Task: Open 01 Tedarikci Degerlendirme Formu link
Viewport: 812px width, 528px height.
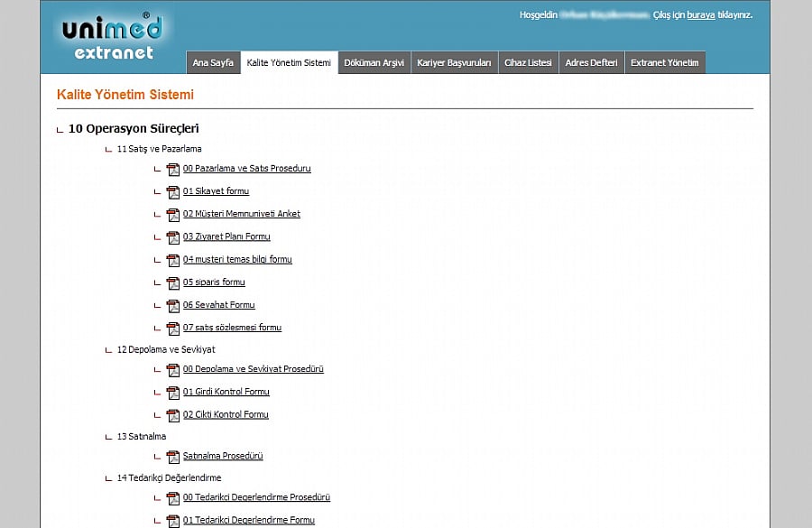Action: 249,520
